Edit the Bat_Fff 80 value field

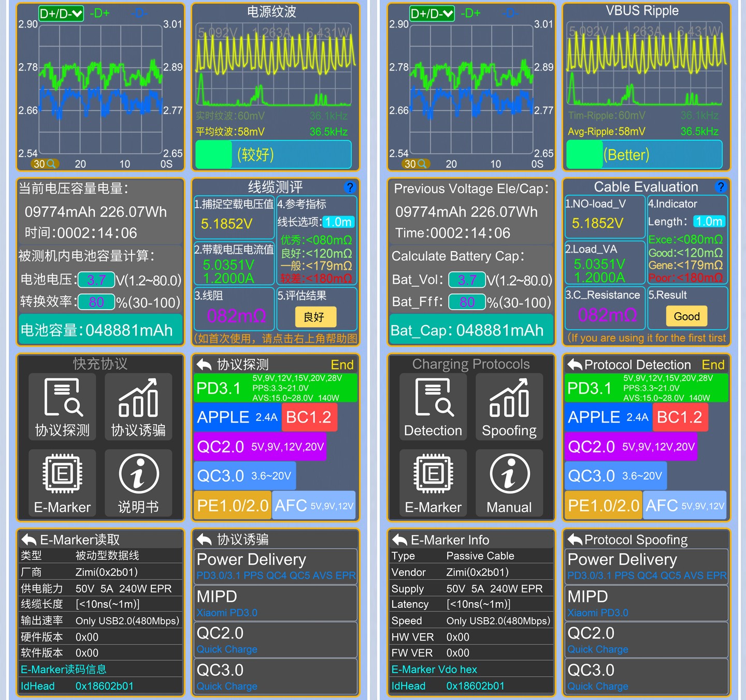tap(467, 302)
